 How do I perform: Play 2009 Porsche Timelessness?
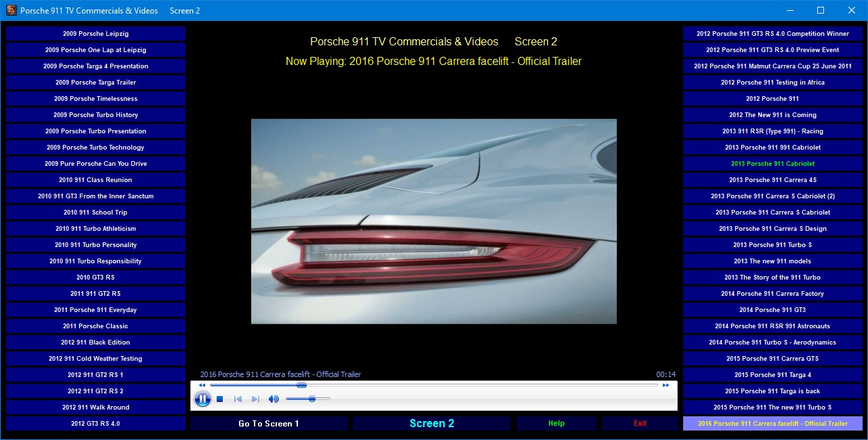95,99
